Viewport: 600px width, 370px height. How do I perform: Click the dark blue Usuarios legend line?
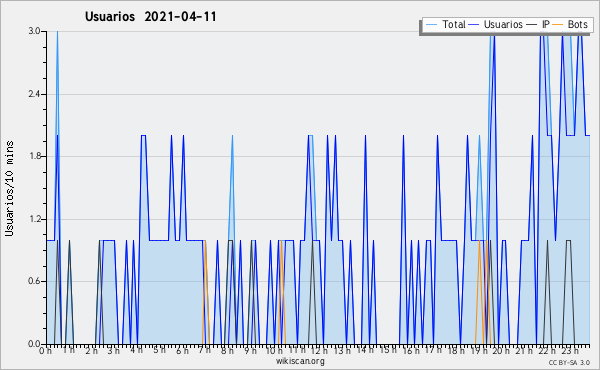[474, 24]
